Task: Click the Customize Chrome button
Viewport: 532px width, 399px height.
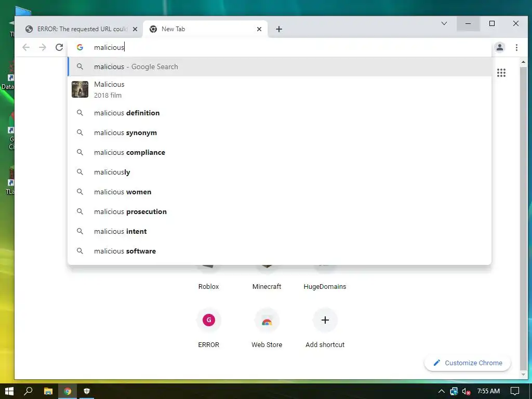Action: (x=468, y=363)
